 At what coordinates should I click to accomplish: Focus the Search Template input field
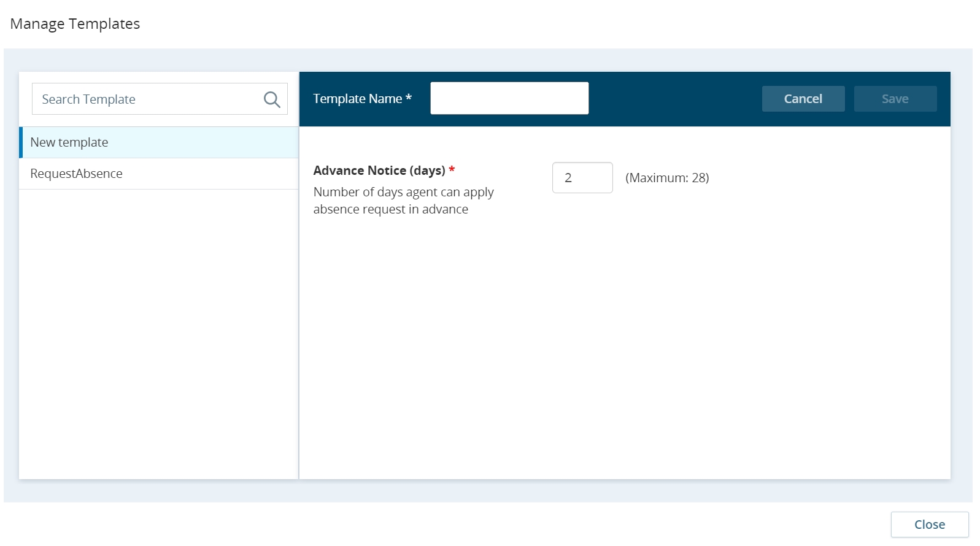(147, 99)
